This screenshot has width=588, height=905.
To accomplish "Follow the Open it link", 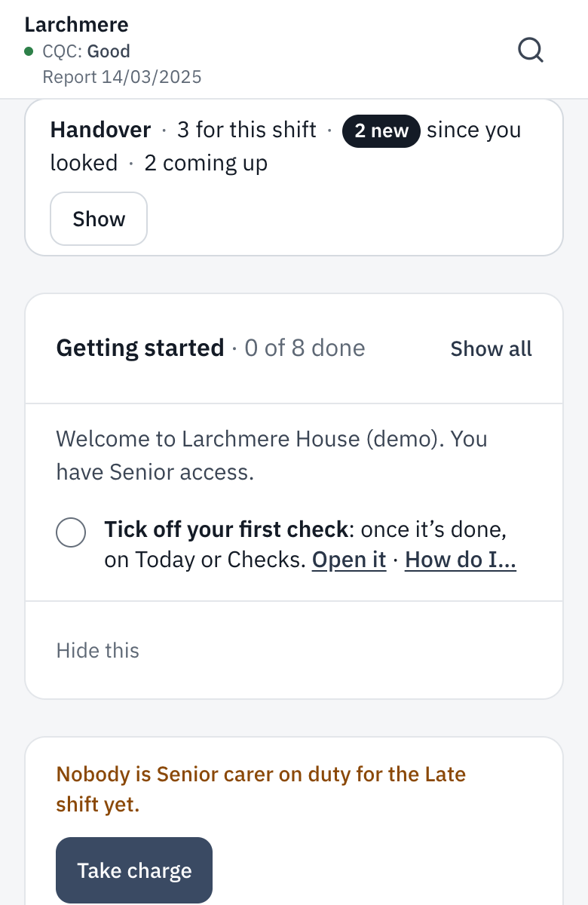I will click(x=349, y=560).
